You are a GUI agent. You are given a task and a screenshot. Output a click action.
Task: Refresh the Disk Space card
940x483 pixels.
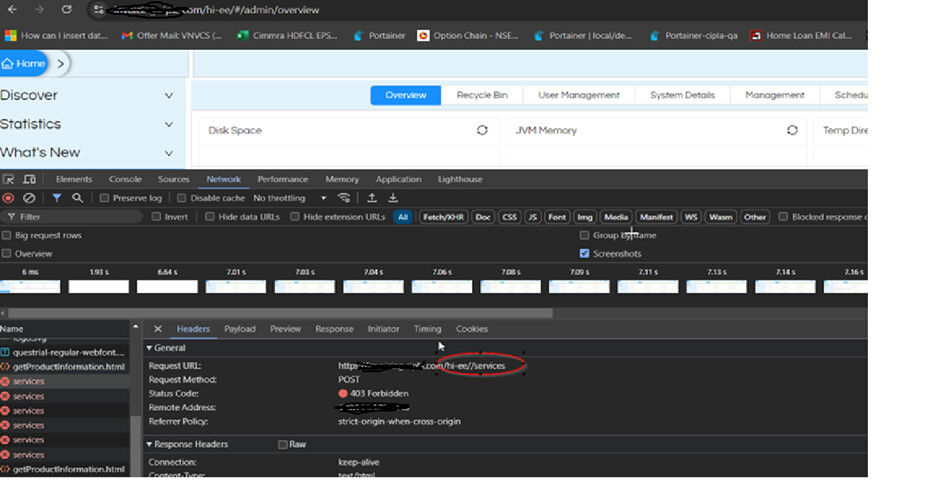482,130
